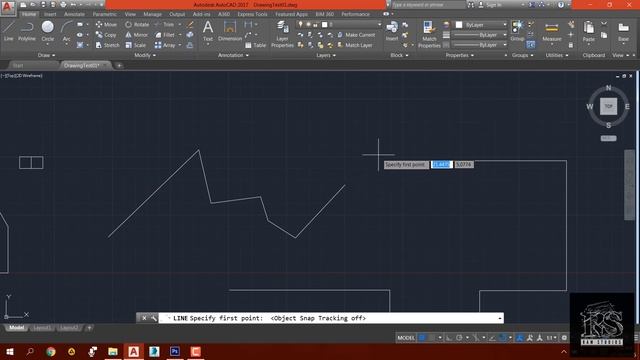Click the Stretch tool

click(x=108, y=45)
